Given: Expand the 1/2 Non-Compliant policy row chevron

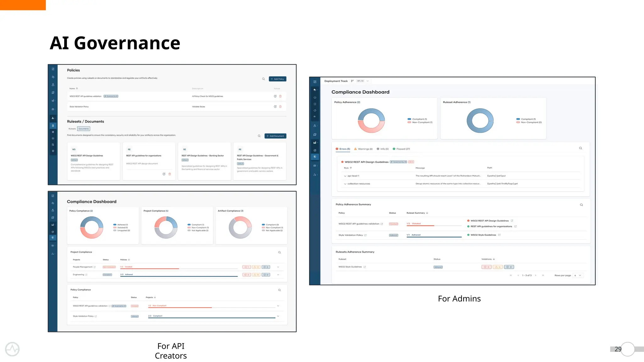Looking at the screenshot, I should [278, 306].
